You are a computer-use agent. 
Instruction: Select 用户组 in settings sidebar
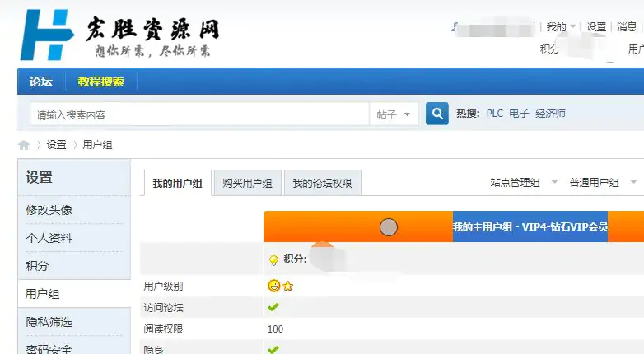(43, 294)
